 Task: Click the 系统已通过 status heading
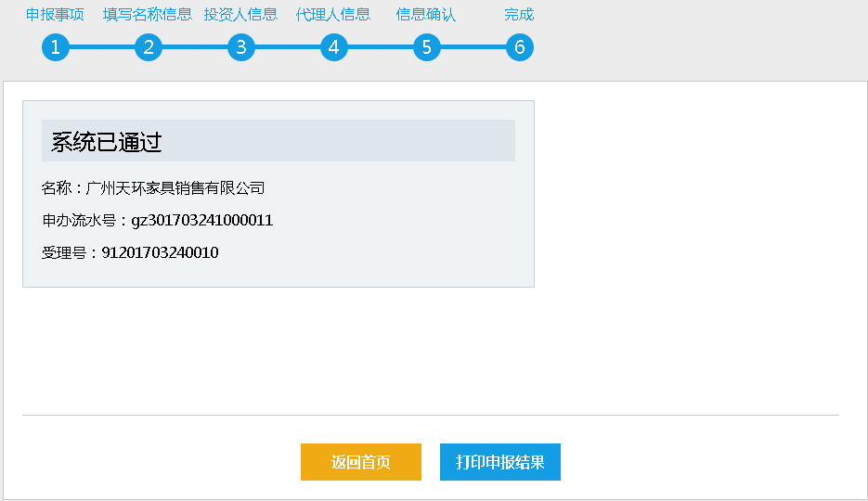[107, 142]
